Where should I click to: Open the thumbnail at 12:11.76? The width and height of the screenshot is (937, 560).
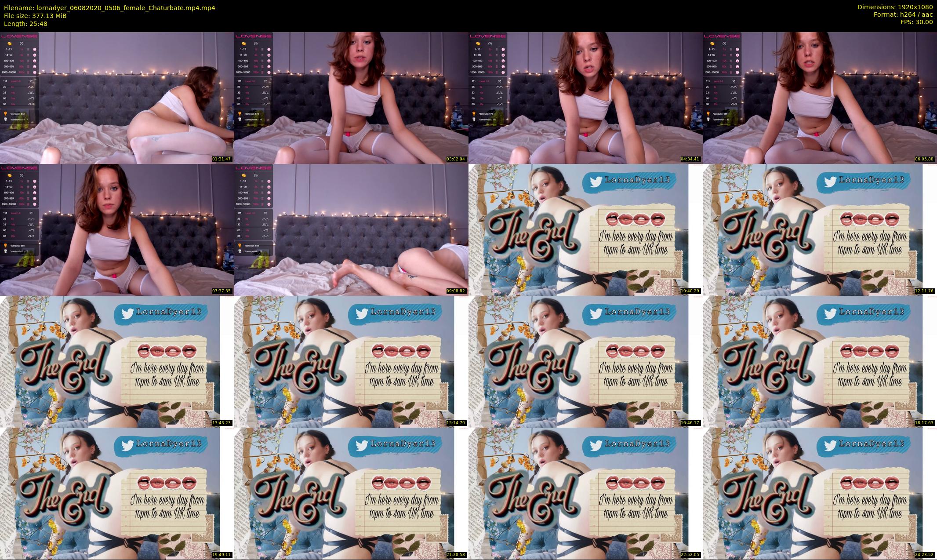point(820,229)
